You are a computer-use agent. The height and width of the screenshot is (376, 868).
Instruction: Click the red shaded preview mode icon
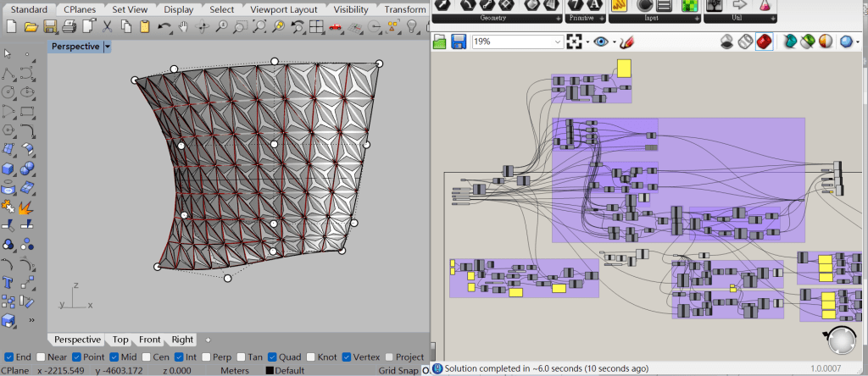coord(764,41)
